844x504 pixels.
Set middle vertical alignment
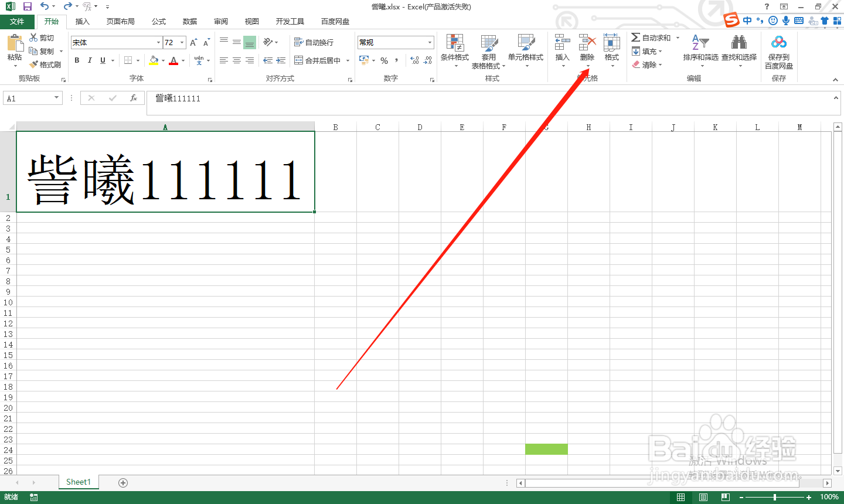(x=237, y=42)
